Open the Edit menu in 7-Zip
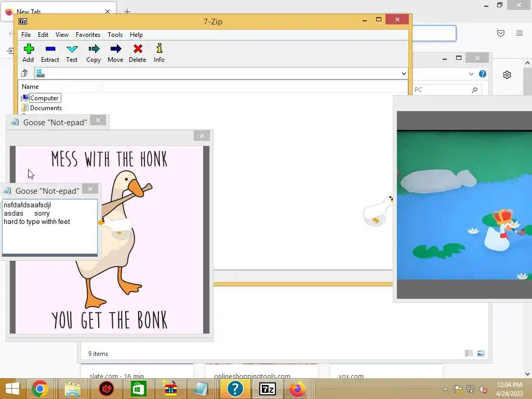Viewport: 532px width, 399px height. point(43,35)
